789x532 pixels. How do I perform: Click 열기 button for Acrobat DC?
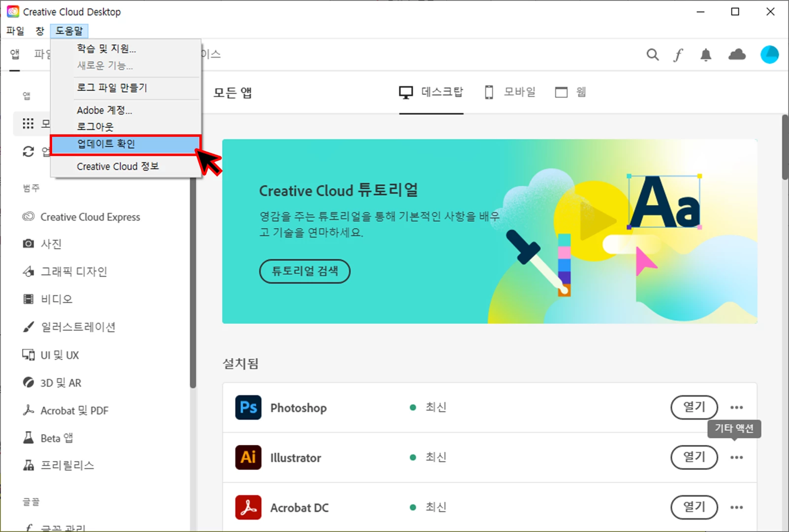(694, 507)
